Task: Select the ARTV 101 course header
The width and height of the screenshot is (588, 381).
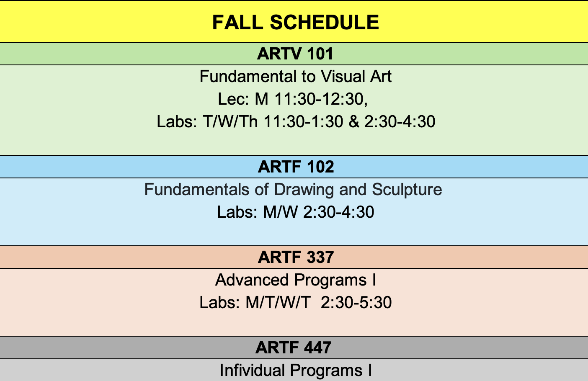Action: (x=295, y=54)
